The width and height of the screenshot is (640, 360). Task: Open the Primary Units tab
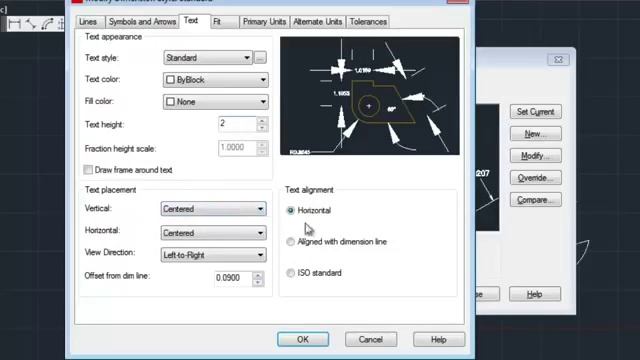click(x=264, y=22)
